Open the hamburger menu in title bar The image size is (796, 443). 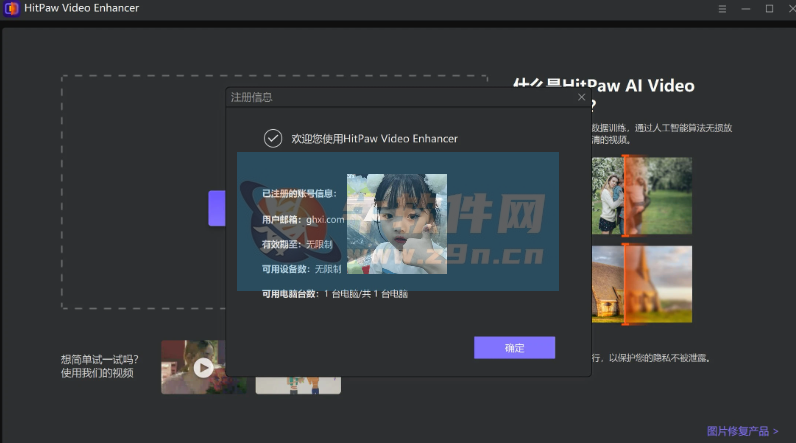[722, 9]
